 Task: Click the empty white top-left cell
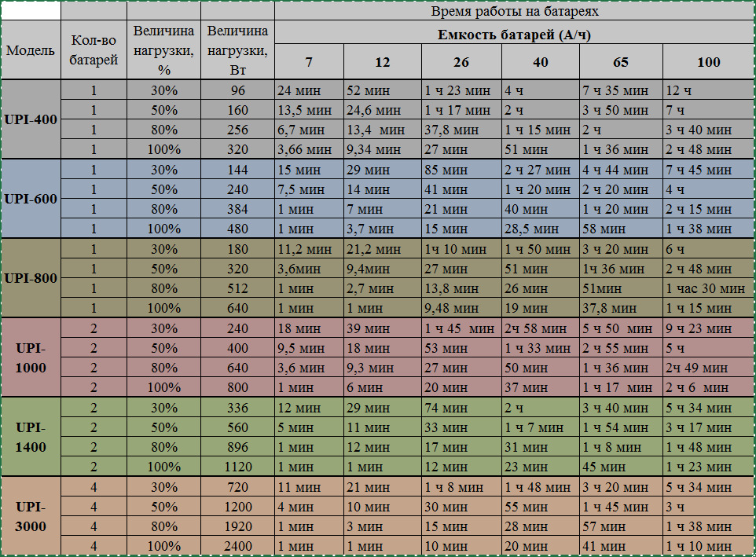31,10
